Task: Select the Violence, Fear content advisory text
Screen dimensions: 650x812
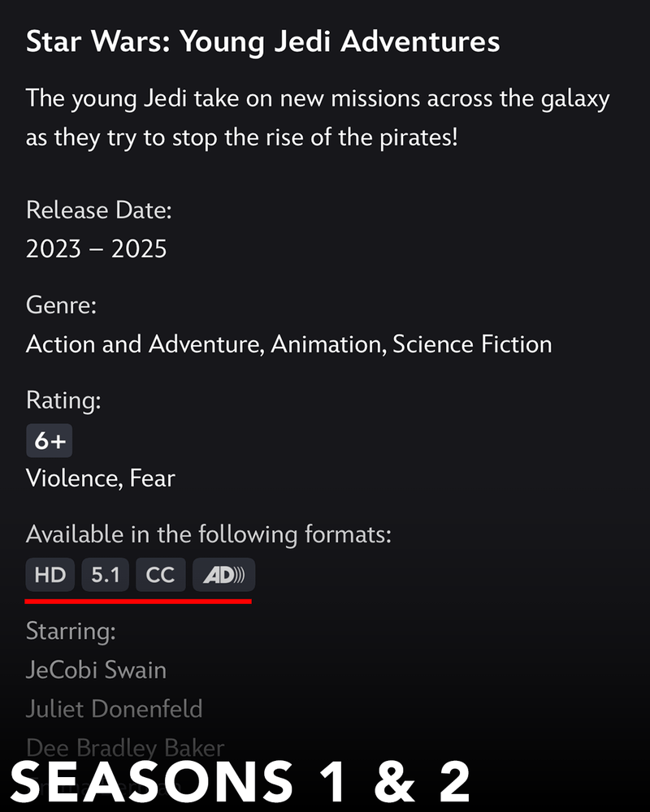Action: 100,478
